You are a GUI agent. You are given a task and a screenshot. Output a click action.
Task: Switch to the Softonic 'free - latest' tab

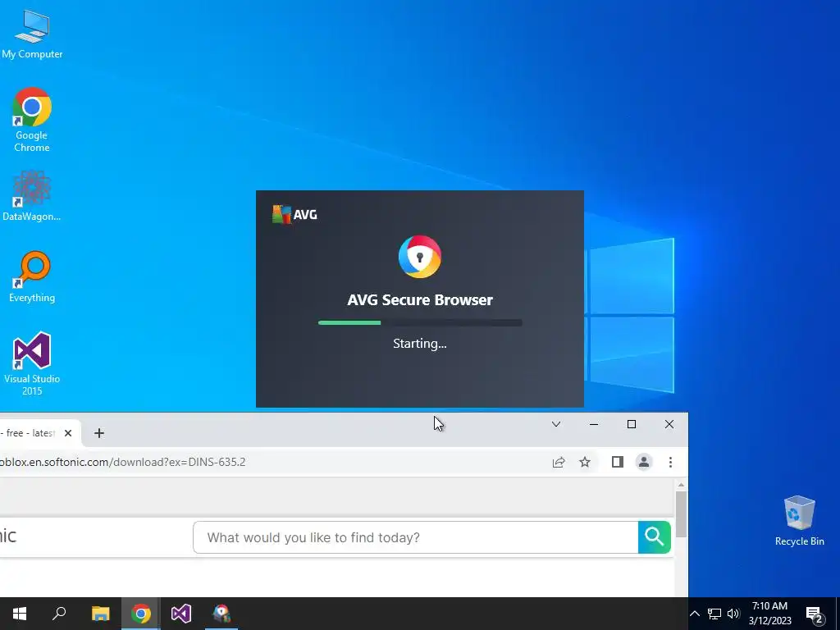pyautogui.click(x=30, y=433)
